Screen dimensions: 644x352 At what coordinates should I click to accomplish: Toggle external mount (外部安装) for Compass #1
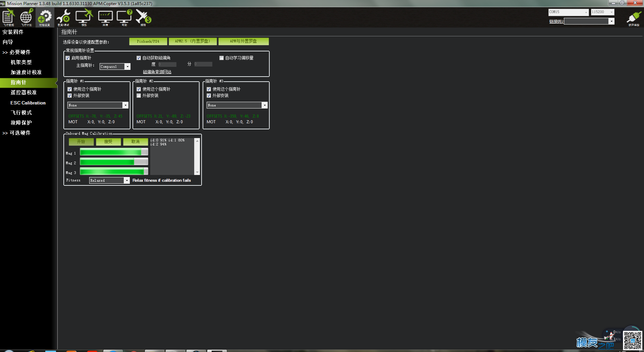click(x=69, y=96)
